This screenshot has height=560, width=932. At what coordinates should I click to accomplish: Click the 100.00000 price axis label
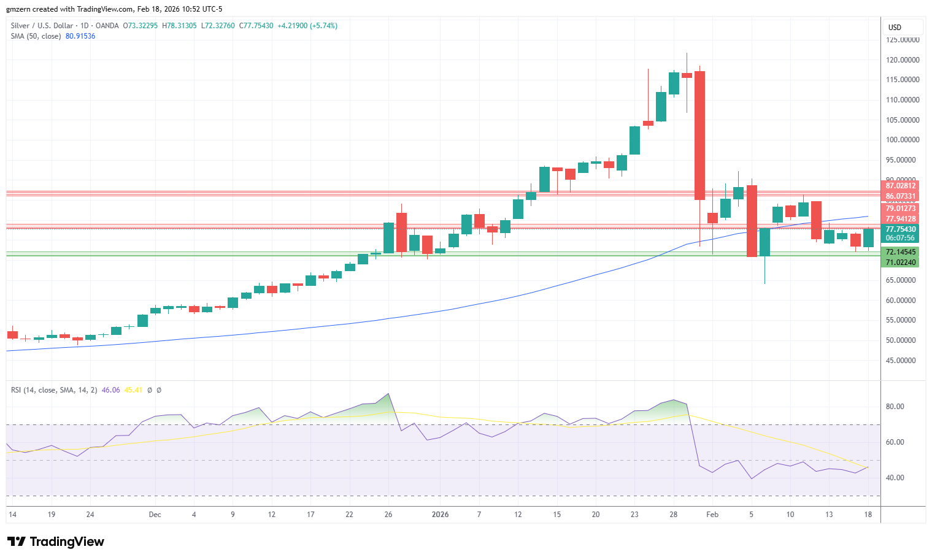click(903, 140)
